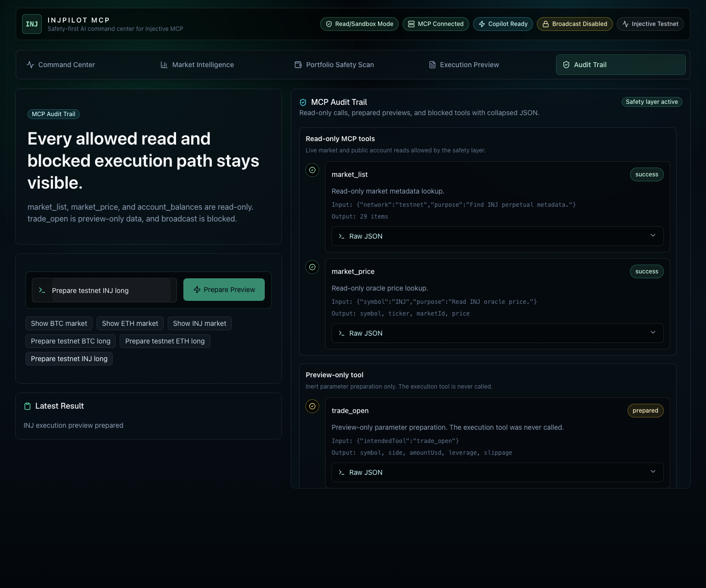This screenshot has width=706, height=588.
Task: Click the INJPILOT MCP title text
Action: tap(78, 20)
